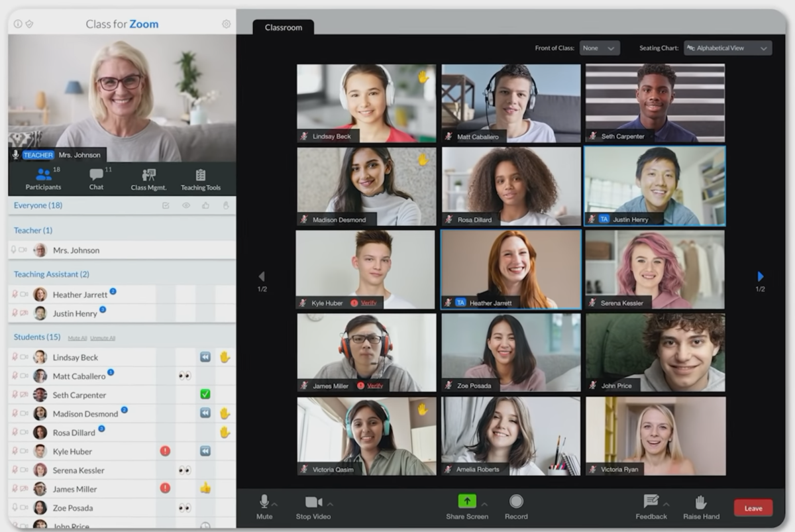Open the Front of Class dropdown
Image resolution: width=795 pixels, height=532 pixels.
(x=600, y=48)
